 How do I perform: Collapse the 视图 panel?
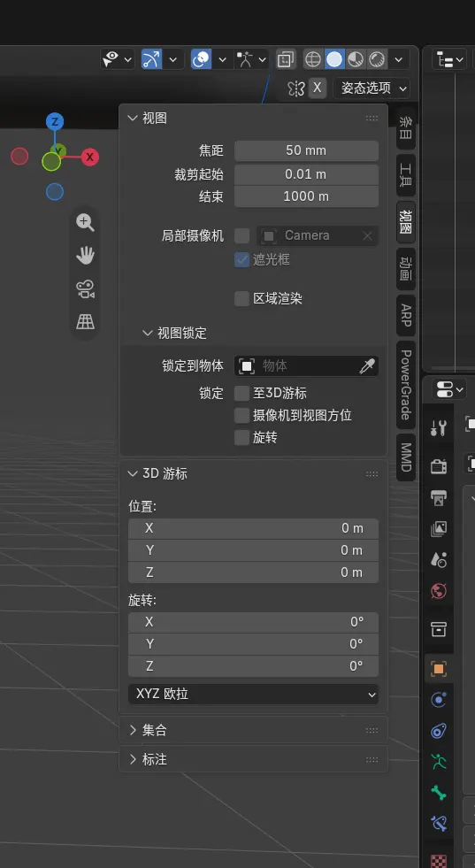(x=133, y=118)
